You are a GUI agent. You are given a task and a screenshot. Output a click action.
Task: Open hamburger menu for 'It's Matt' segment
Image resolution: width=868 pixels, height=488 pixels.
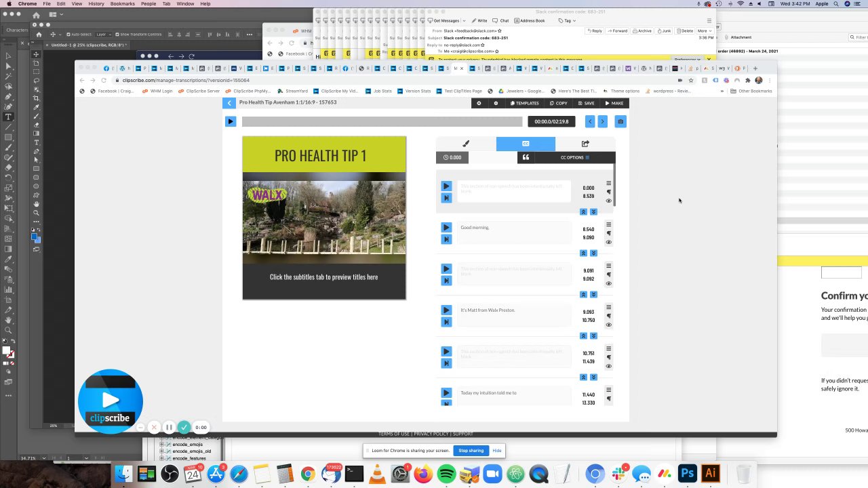(608, 308)
